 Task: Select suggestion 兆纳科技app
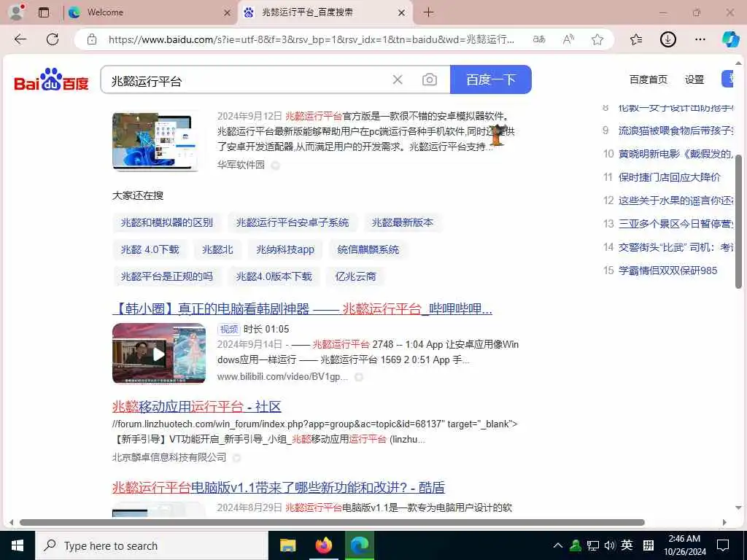point(285,249)
